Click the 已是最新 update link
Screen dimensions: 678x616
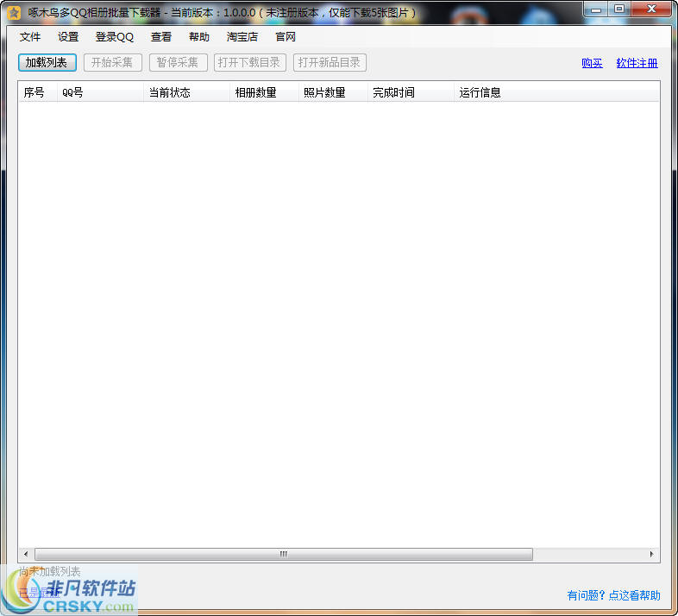pyautogui.click(x=39, y=593)
